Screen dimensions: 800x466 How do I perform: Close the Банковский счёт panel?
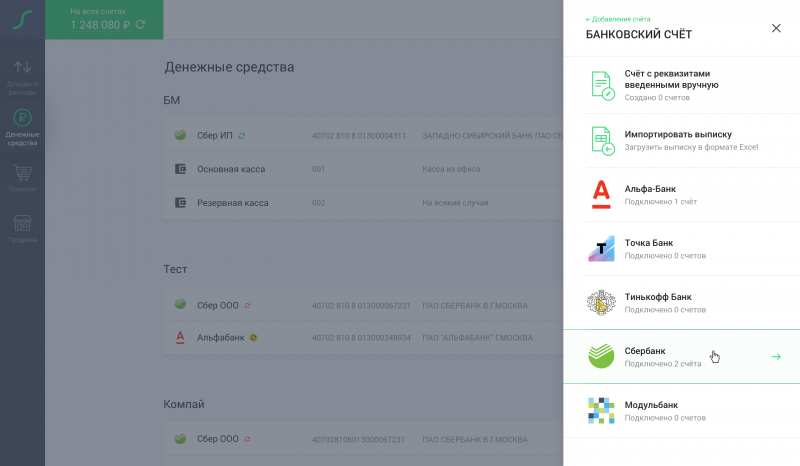tap(776, 28)
